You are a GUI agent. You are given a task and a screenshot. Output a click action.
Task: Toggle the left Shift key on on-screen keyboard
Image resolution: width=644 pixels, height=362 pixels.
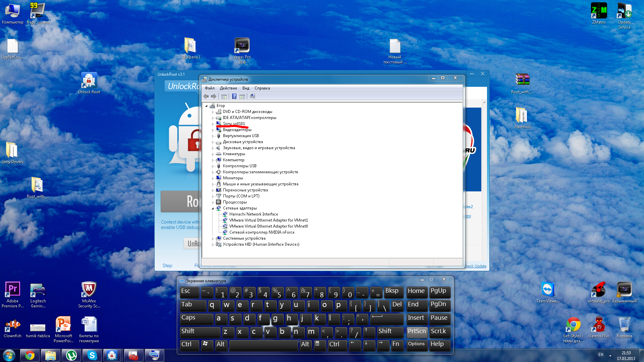tap(200, 332)
